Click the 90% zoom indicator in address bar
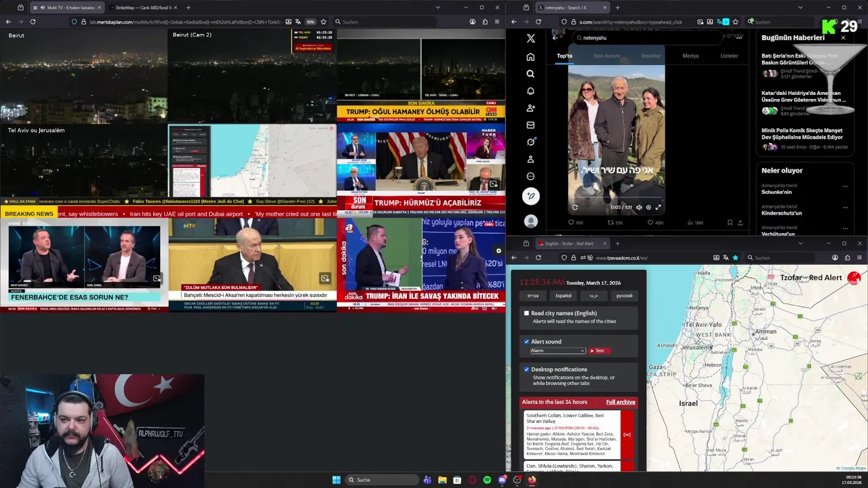Screen dimensions: 868x488 pyautogui.click(x=310, y=22)
